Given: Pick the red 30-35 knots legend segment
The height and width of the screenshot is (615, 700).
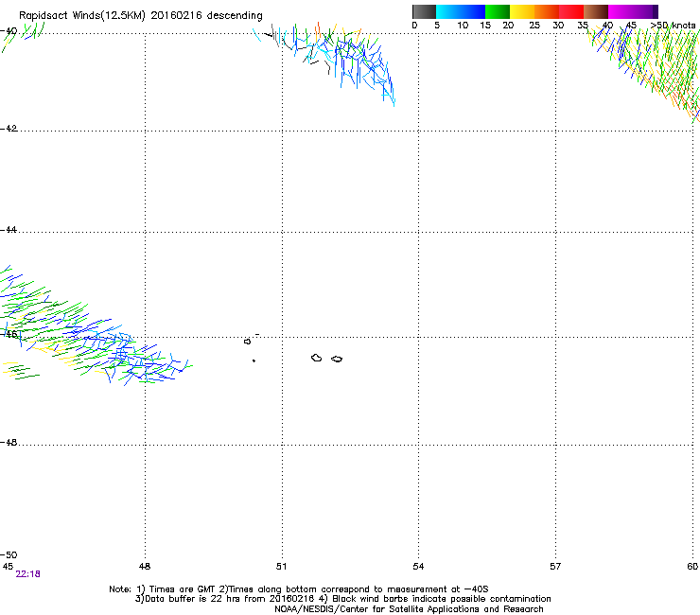Looking at the screenshot, I should click(x=571, y=11).
